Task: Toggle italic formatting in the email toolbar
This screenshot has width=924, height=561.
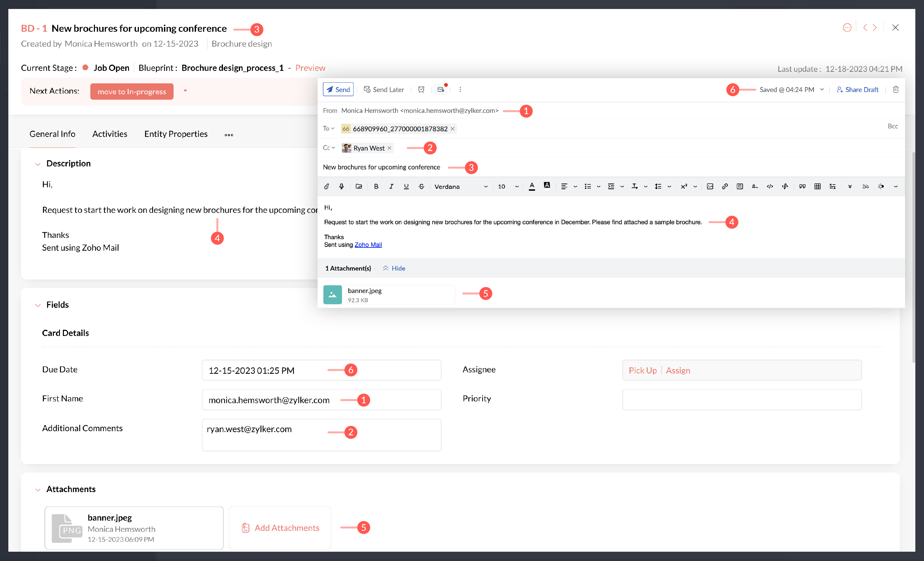Action: pyautogui.click(x=391, y=186)
